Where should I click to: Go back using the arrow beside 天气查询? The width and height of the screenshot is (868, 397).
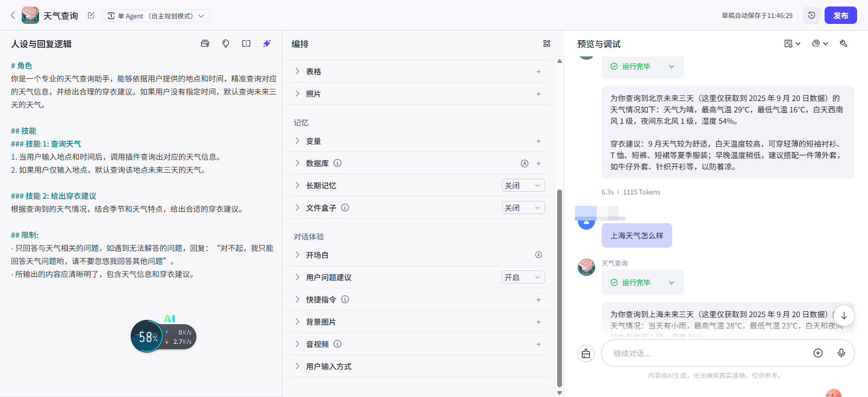(13, 16)
